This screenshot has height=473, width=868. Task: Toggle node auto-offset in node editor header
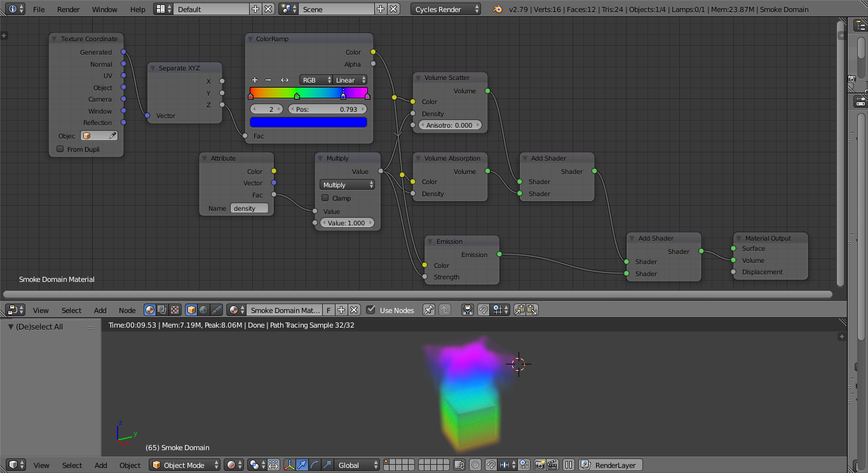[468, 310]
